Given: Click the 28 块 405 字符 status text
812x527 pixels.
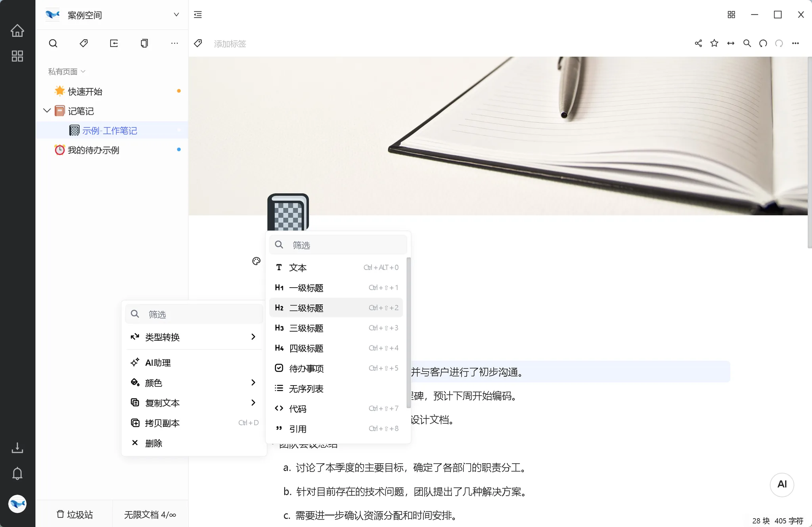Looking at the screenshot, I should tap(778, 521).
